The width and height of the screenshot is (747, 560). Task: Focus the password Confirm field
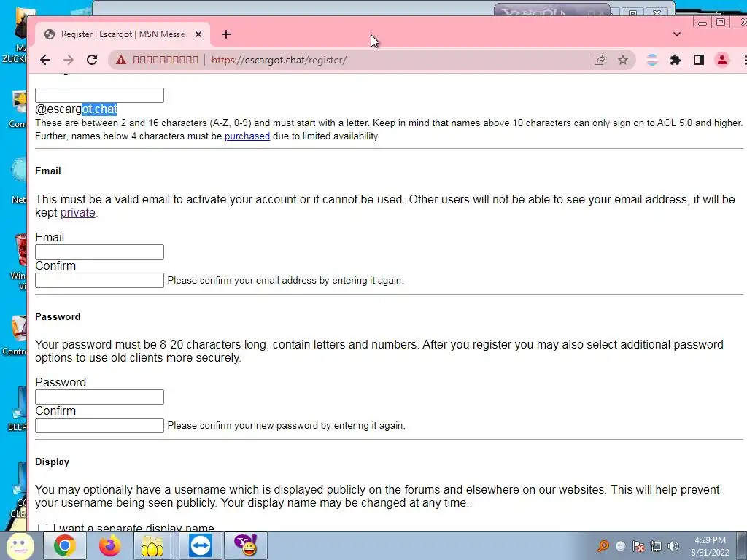[x=99, y=426]
